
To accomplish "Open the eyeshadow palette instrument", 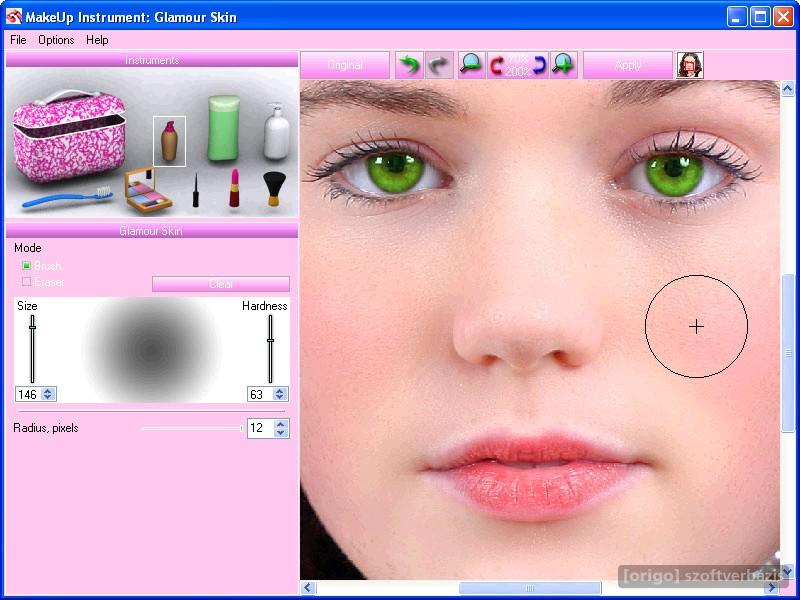I will (147, 190).
